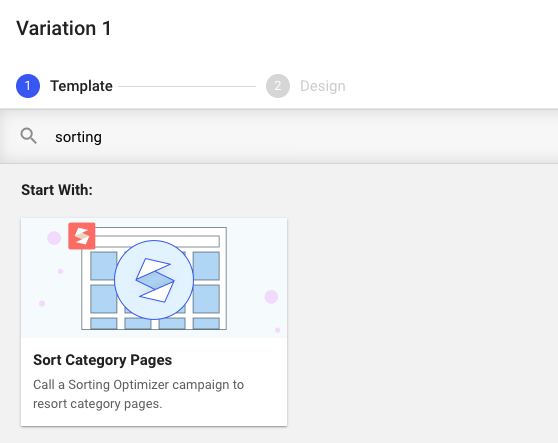Click the pink dot right of illustration

pyautogui.click(x=271, y=297)
